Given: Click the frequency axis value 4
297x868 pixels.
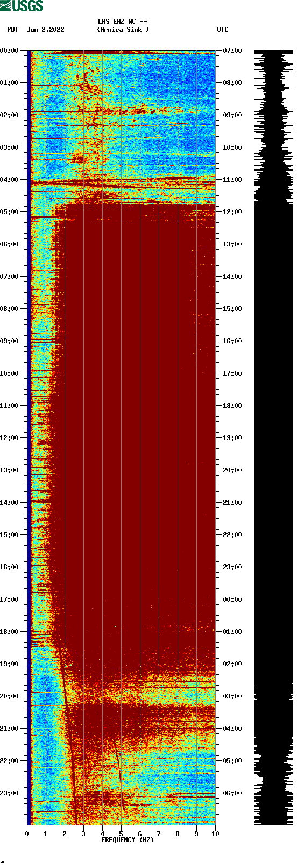Looking at the screenshot, I should coord(102,834).
